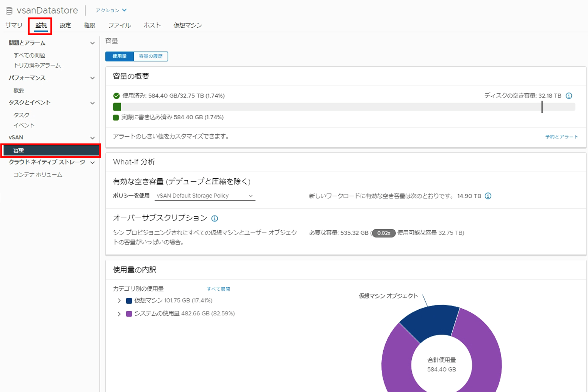This screenshot has width=588, height=392.
Task: Collapse クラウド ネイティブ ストレージ section
Action: [x=93, y=162]
